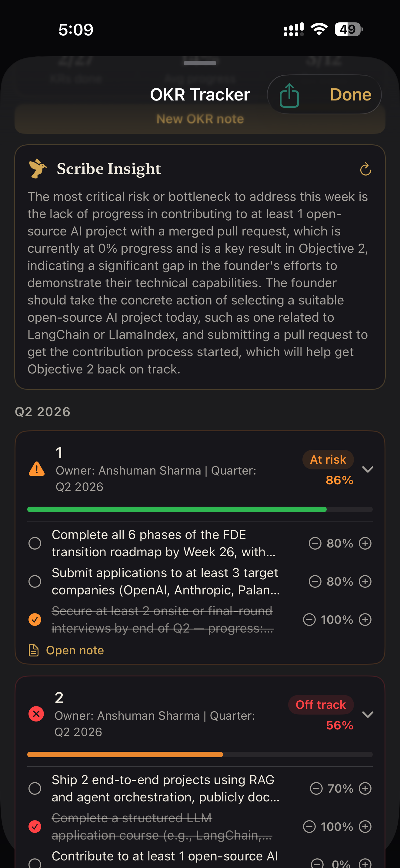
Task: Tap the share icon in the header
Action: (x=289, y=95)
